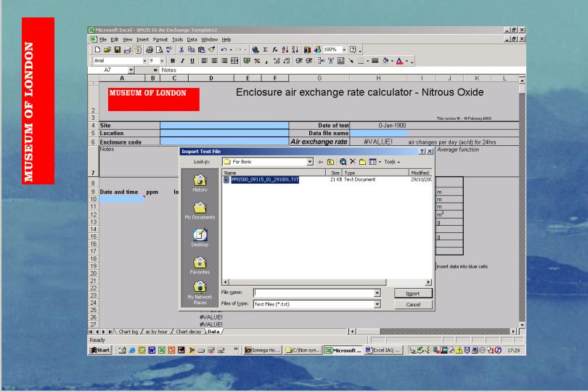Open the Tools menu in dialog

392,162
